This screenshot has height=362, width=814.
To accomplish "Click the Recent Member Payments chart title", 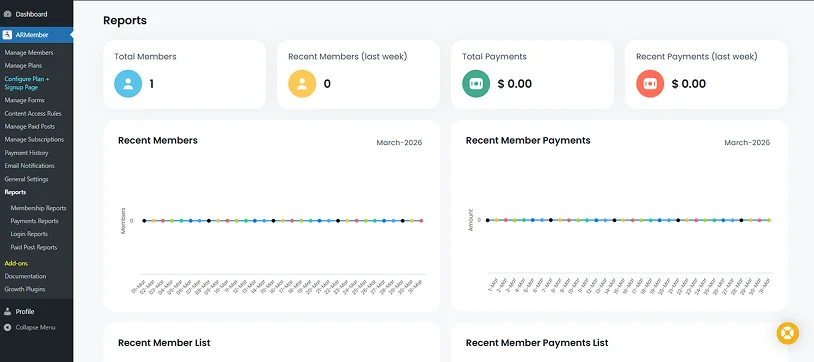I will (x=528, y=140).
